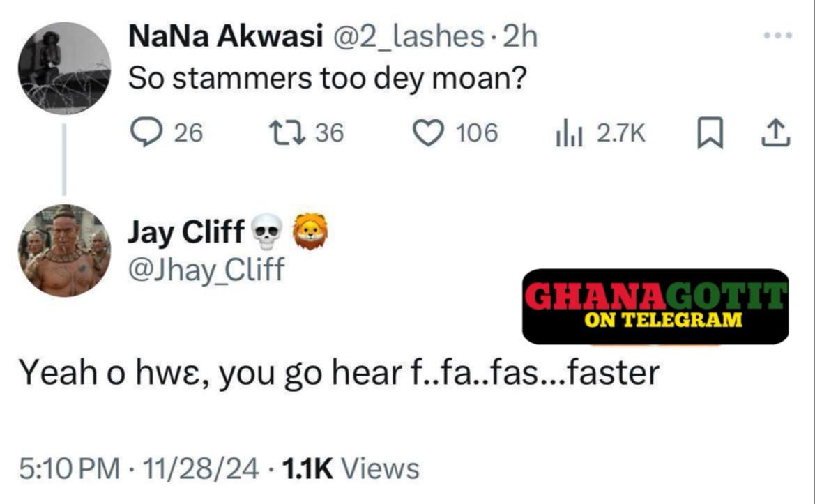Like the tweet with the heart icon
This screenshot has width=815, height=504.
pos(429,132)
